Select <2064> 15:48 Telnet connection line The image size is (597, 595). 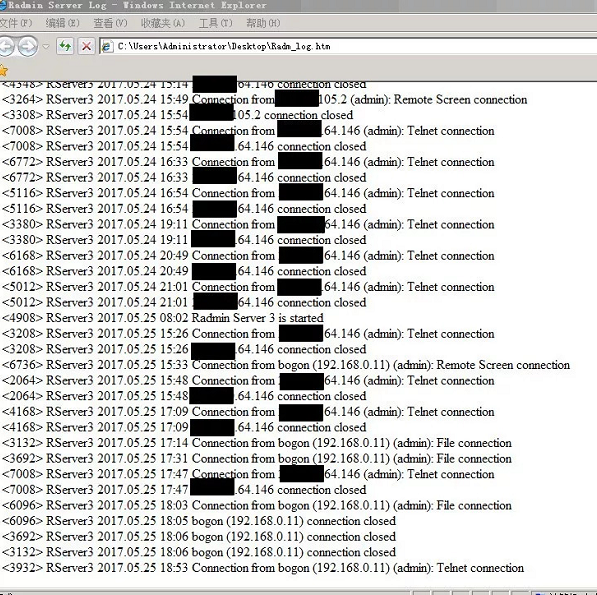[248, 380]
